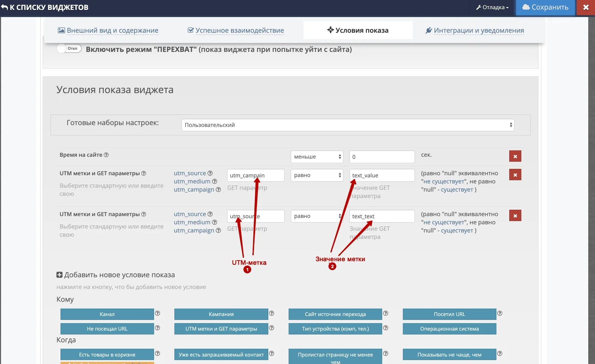The image size is (595, 364).
Task: Delete the Время на сайте condition
Action: [x=515, y=156]
